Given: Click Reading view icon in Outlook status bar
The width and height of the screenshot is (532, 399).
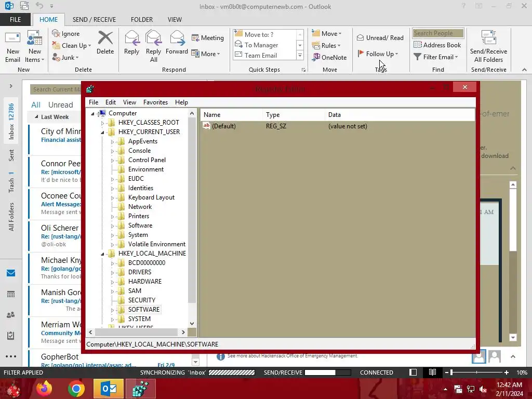Looking at the screenshot, I should click(432, 372).
